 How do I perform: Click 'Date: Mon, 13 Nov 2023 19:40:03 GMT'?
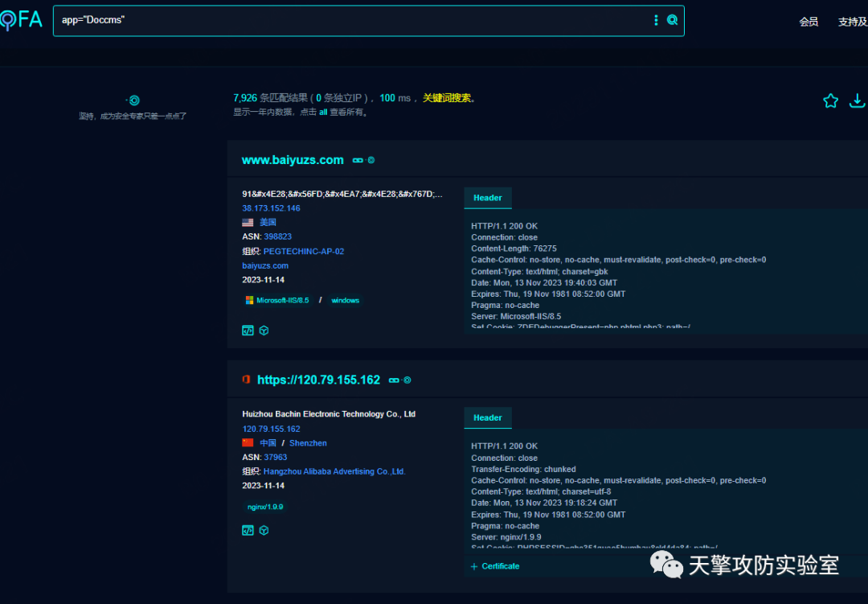click(544, 282)
